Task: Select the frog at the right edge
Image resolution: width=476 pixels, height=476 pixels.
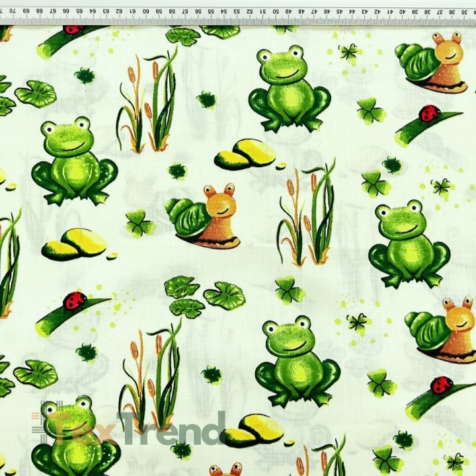Action: [x=409, y=244]
